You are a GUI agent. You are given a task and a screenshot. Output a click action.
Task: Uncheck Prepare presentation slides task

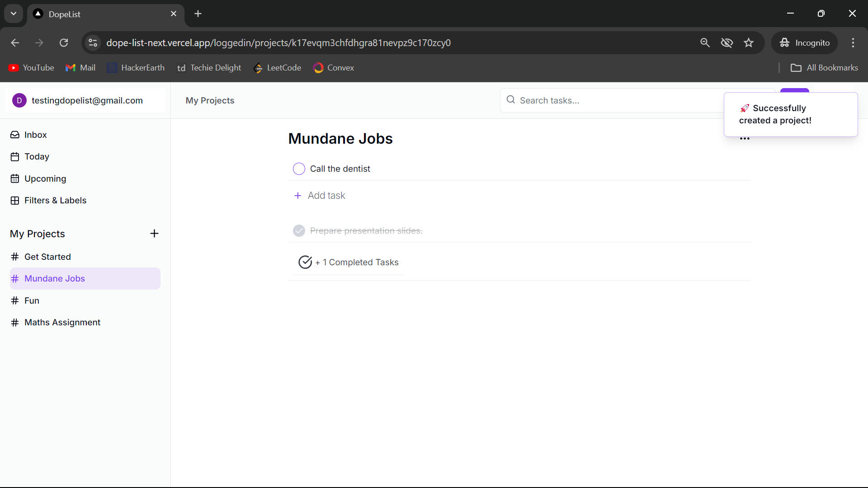(299, 230)
